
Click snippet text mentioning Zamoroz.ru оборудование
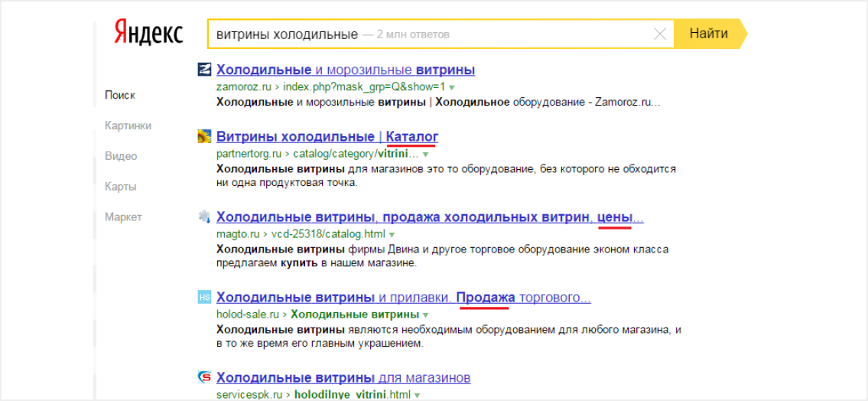coord(439,103)
